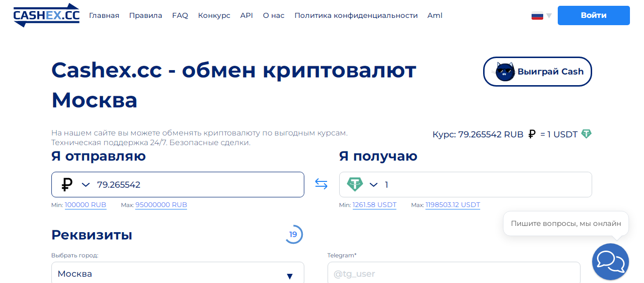Click the Курс: 79.265542 RUB text
Image resolution: width=644 pixels, height=283 pixels.
click(478, 134)
